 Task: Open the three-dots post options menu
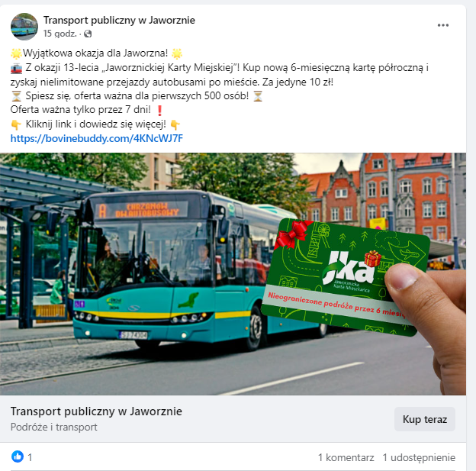[443, 25]
